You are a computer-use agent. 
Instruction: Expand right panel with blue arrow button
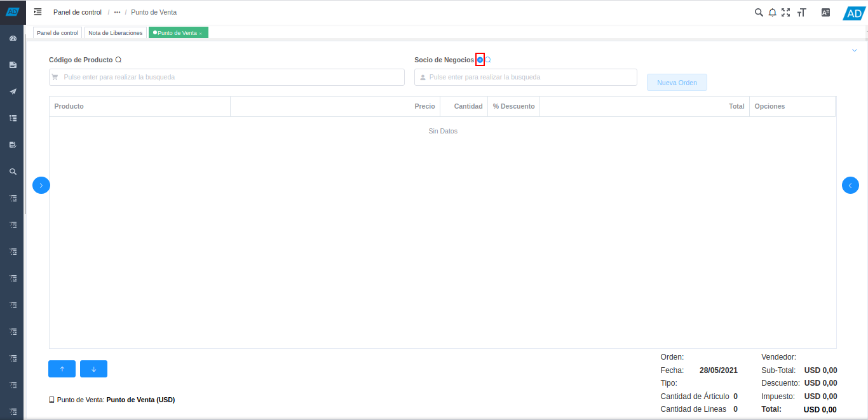(x=850, y=185)
